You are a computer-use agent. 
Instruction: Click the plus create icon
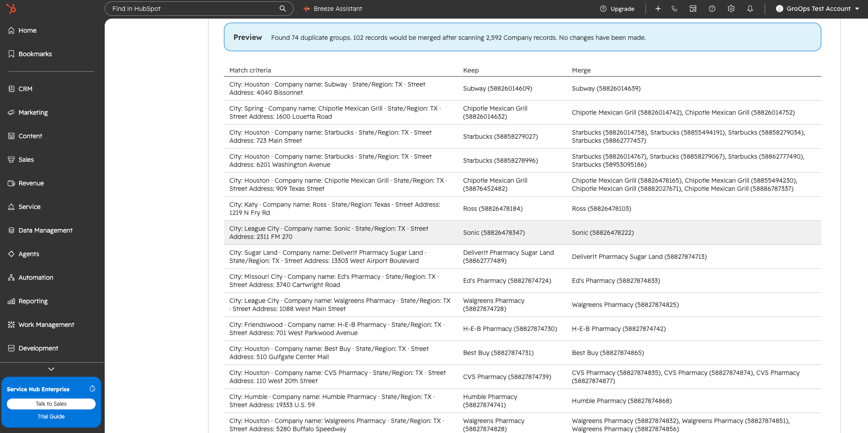point(658,9)
